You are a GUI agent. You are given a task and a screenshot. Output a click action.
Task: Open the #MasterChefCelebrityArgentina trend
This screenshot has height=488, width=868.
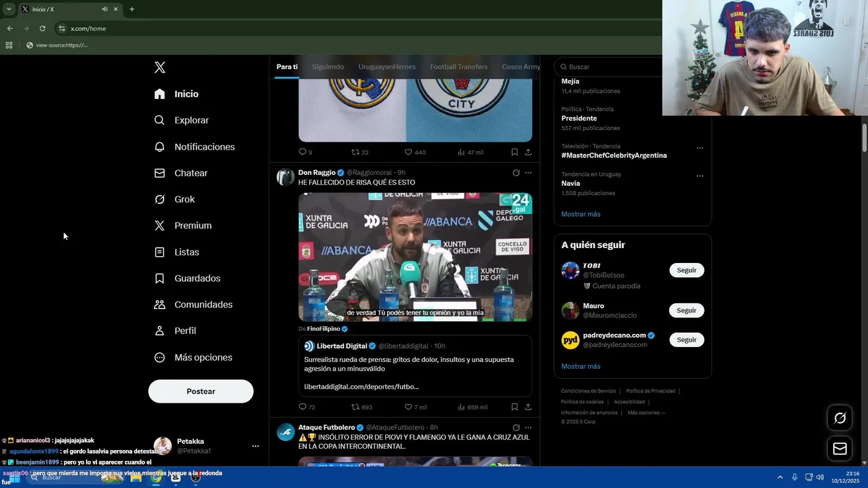(614, 155)
